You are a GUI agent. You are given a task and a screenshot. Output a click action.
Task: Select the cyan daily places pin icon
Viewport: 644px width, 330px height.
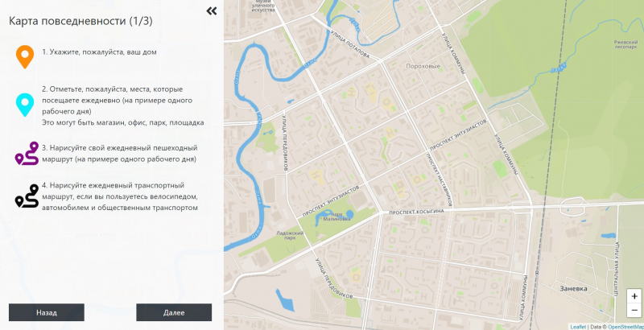[x=26, y=105]
